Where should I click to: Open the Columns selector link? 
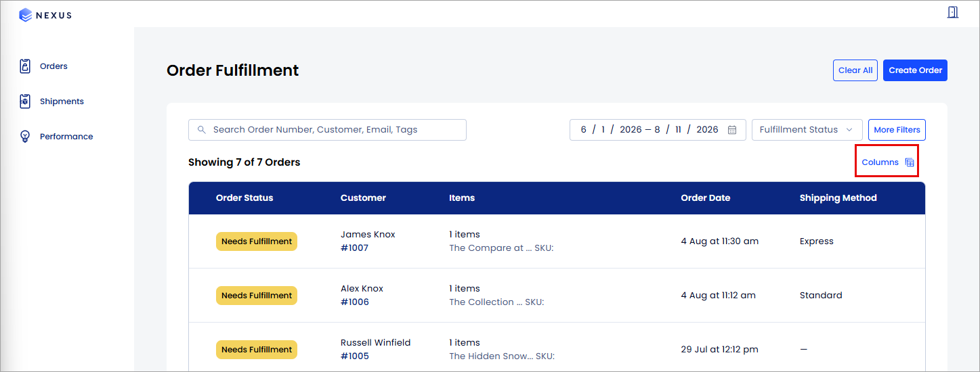[887, 162]
